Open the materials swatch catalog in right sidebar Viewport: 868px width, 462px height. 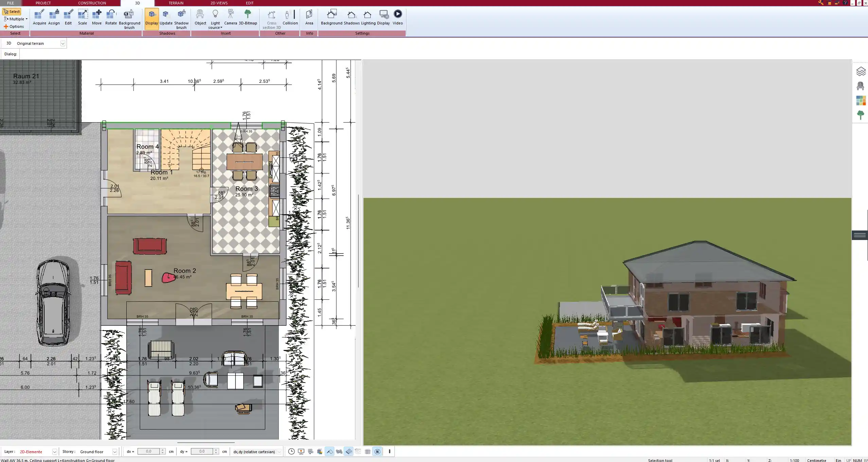[861, 100]
